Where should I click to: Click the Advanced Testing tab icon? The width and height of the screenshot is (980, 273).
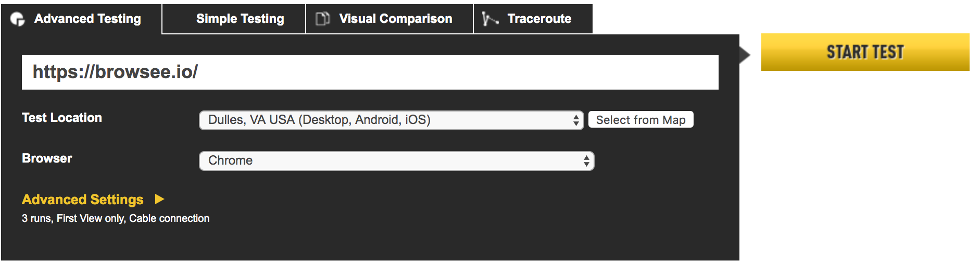tap(18, 19)
